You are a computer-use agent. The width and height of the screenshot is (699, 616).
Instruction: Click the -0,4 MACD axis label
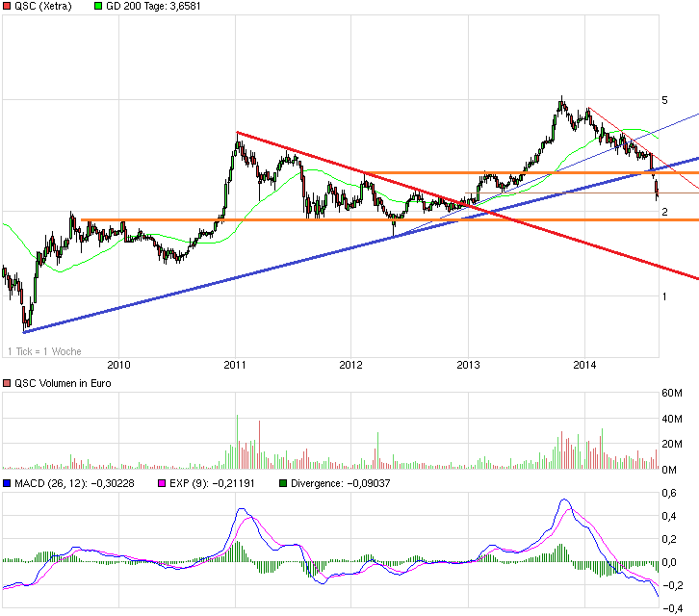673,608
